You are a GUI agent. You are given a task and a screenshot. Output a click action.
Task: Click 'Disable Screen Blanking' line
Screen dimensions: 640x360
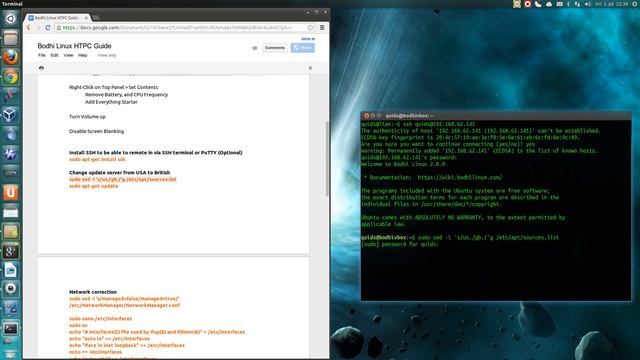click(96, 131)
